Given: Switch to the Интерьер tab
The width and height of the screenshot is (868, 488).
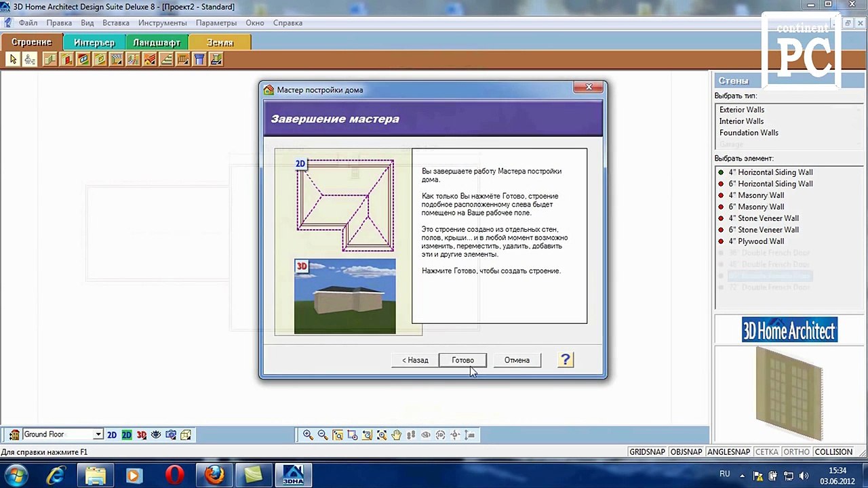Looking at the screenshot, I should (94, 42).
